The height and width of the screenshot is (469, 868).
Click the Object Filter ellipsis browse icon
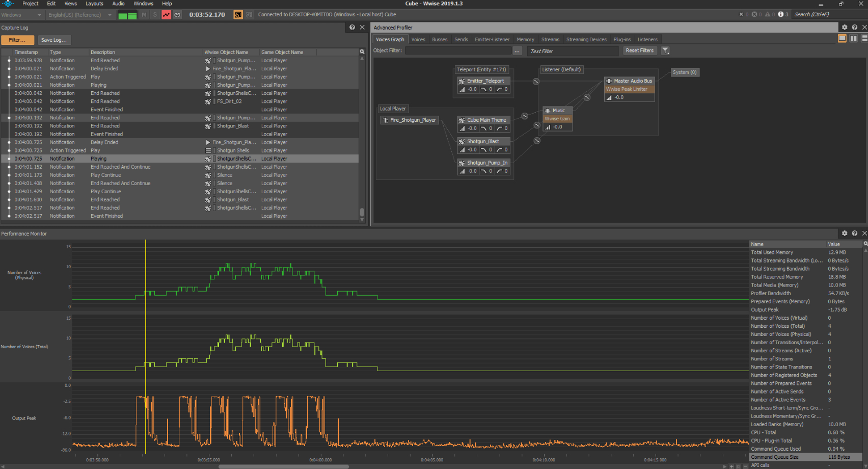click(x=517, y=50)
